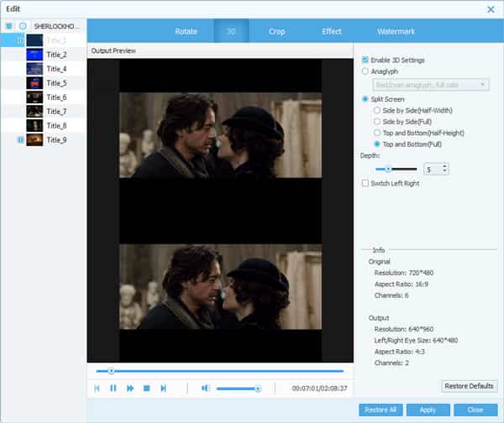Select the Title_9 row
This screenshot has width=504, height=423.
44,139
